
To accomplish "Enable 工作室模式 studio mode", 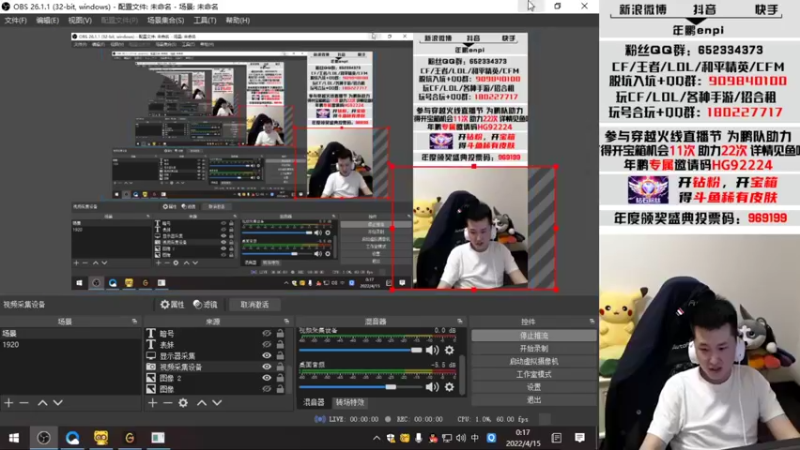I will (x=534, y=374).
